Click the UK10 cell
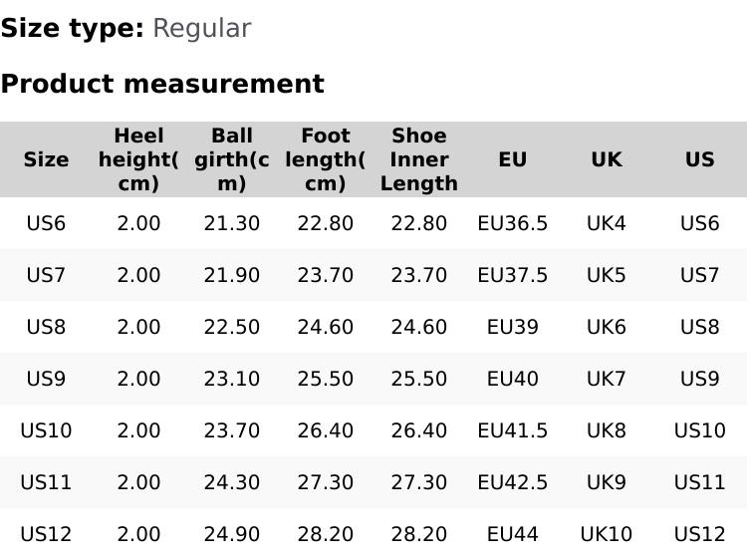The image size is (747, 560). click(606, 534)
